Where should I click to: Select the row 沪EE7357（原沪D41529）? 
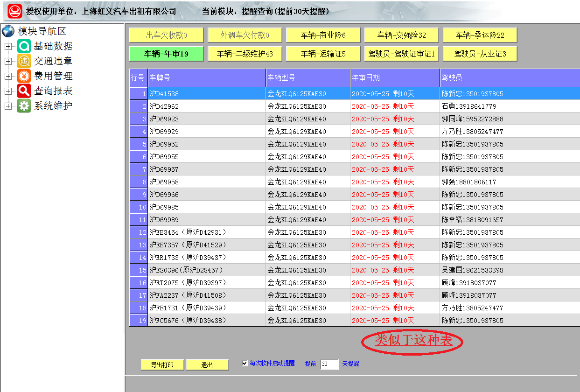click(x=355, y=245)
